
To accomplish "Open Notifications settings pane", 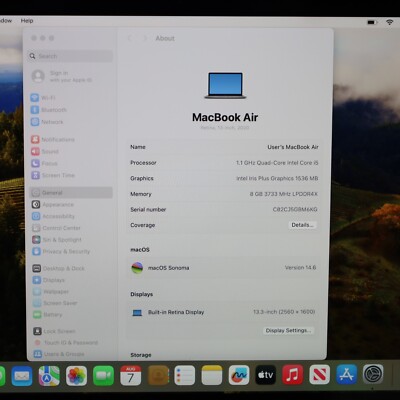I will [53, 139].
